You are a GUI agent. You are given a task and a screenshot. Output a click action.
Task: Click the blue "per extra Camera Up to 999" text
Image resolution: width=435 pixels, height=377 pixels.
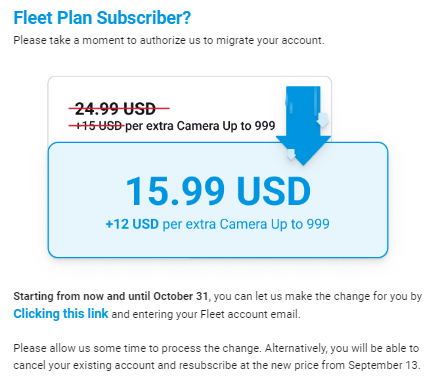pos(246,224)
